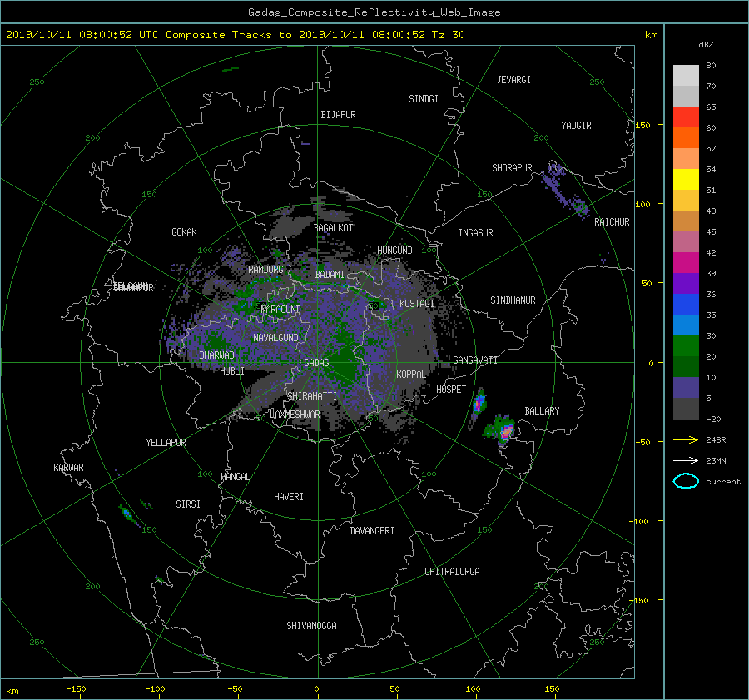Click the RAMDURG label

click(265, 270)
